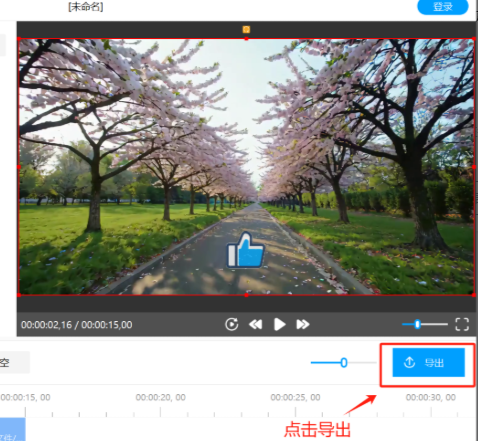478x441 pixels.
Task: Click the thumbs-up sticker on the video
Action: coord(246,250)
